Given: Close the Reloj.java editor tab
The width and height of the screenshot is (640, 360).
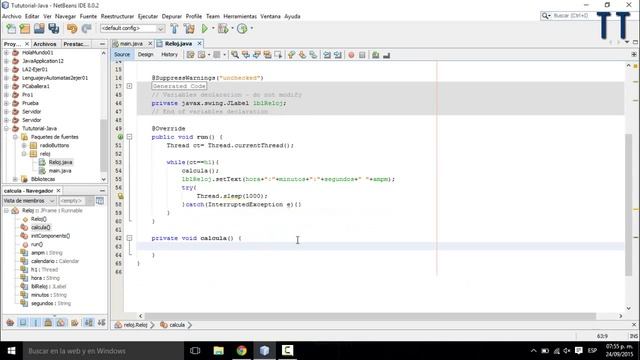Looking at the screenshot, I should coord(200,44).
